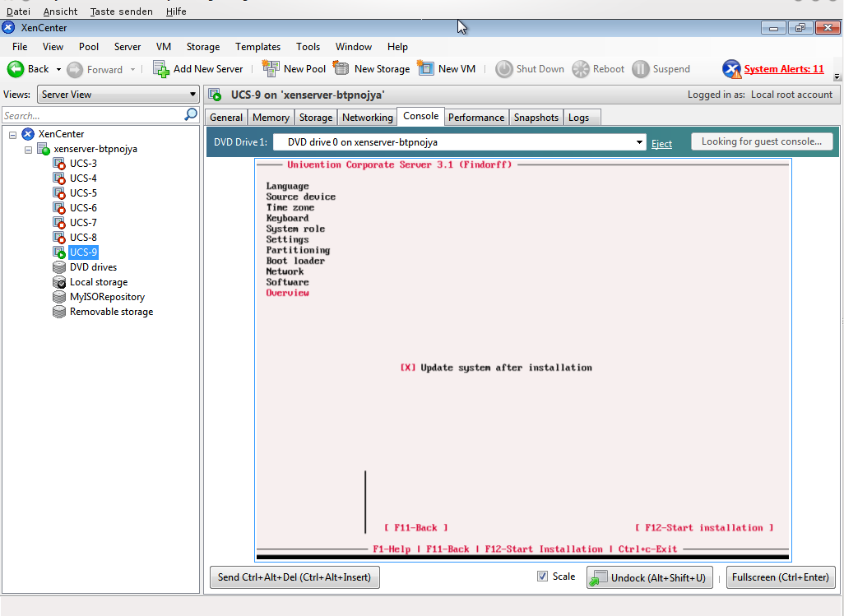Click the New VM toolbar icon

point(426,69)
